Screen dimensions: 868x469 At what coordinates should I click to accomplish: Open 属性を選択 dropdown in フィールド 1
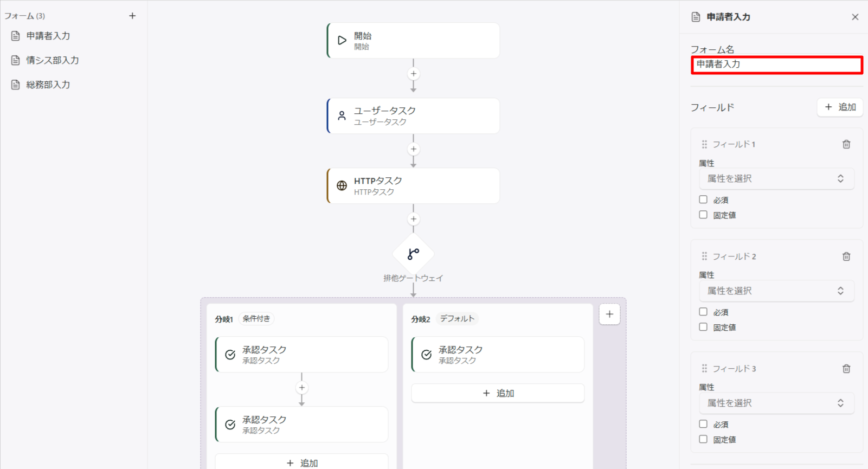pyautogui.click(x=776, y=178)
